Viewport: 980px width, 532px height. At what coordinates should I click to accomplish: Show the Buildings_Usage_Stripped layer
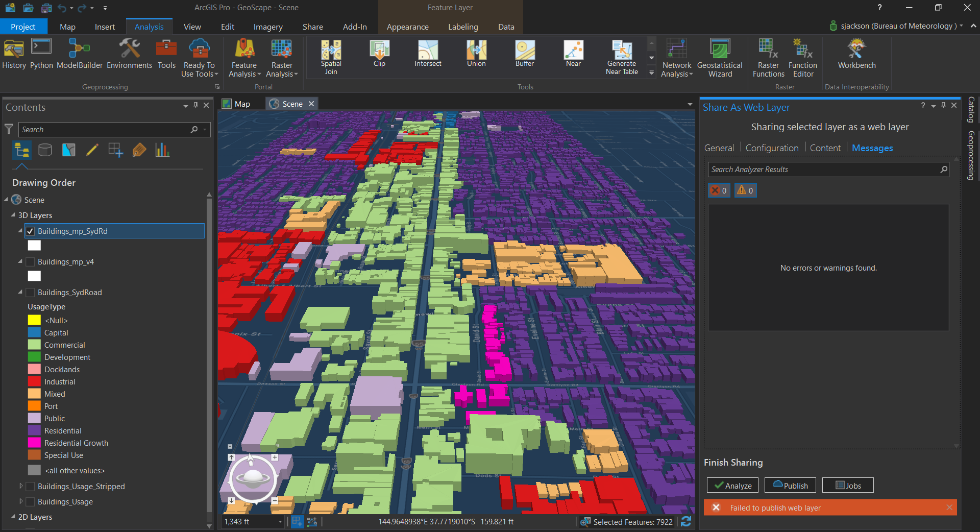tap(31, 487)
